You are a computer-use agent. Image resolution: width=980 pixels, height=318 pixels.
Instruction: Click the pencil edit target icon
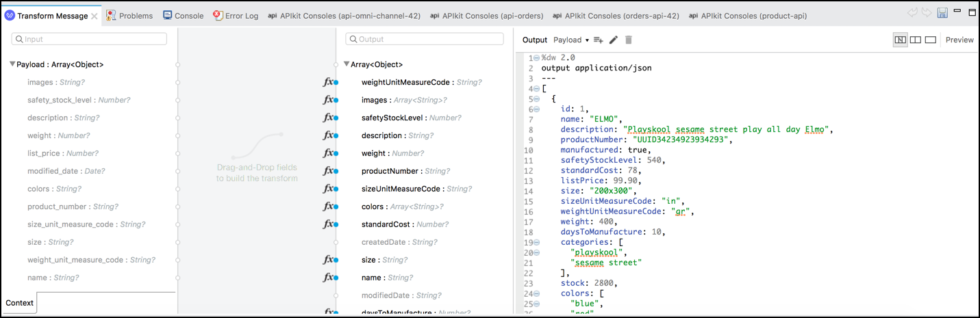[614, 40]
